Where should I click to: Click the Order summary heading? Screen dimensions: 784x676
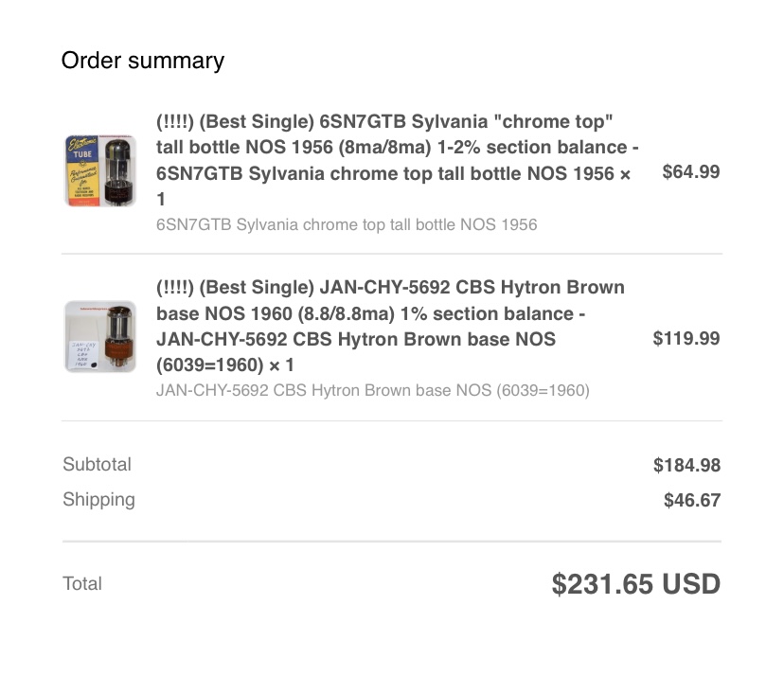[x=142, y=61]
